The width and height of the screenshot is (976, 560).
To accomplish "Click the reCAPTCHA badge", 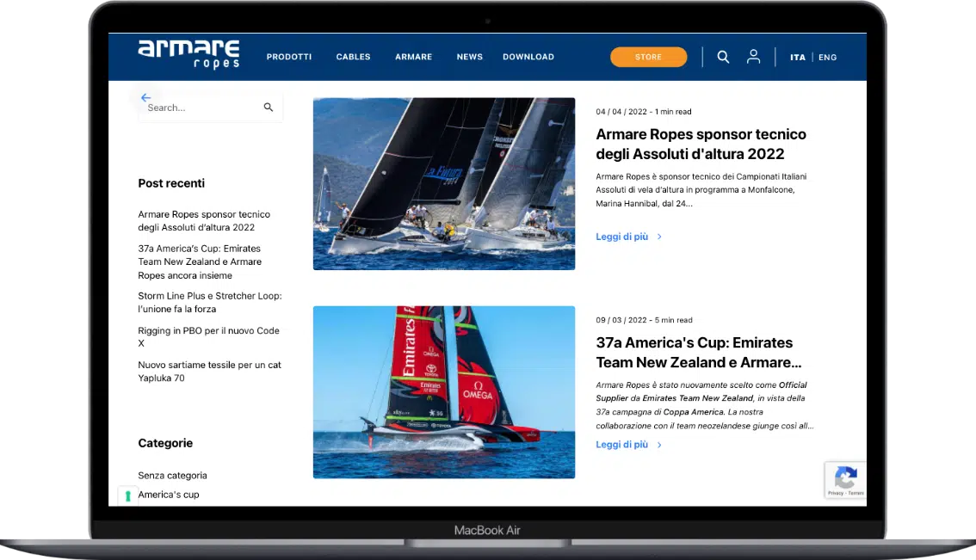I will tap(845, 480).
